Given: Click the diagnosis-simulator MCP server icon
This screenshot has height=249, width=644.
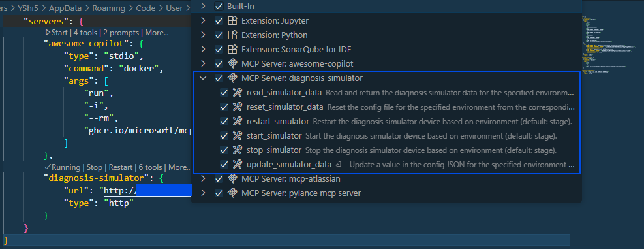Looking at the screenshot, I should [x=232, y=78].
